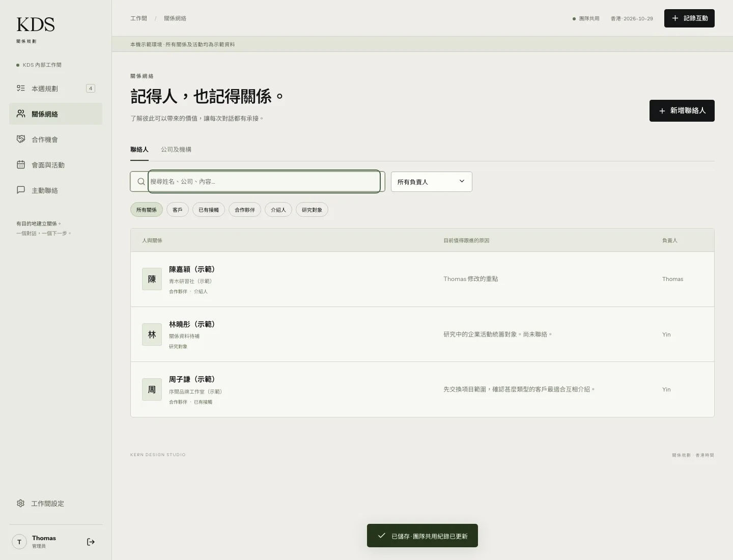The width and height of the screenshot is (733, 560).
Task: Click the 周 avatar tile
Action: [152, 389]
